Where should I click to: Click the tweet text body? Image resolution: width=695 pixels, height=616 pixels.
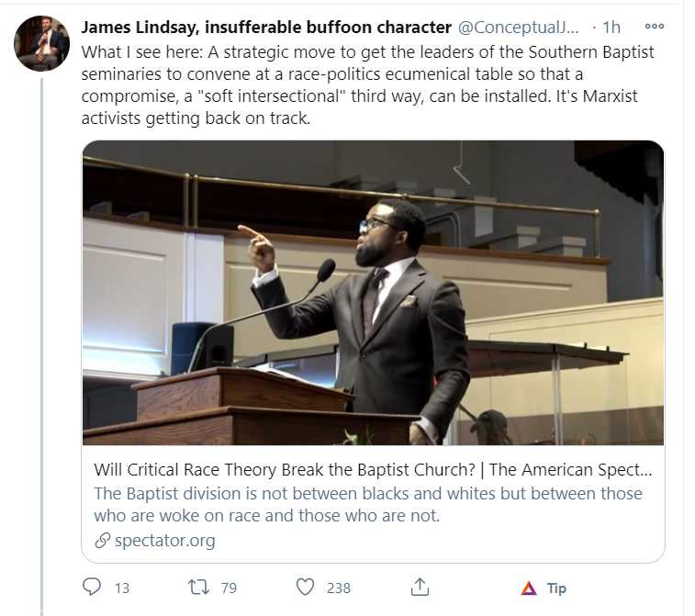pyautogui.click(x=367, y=85)
